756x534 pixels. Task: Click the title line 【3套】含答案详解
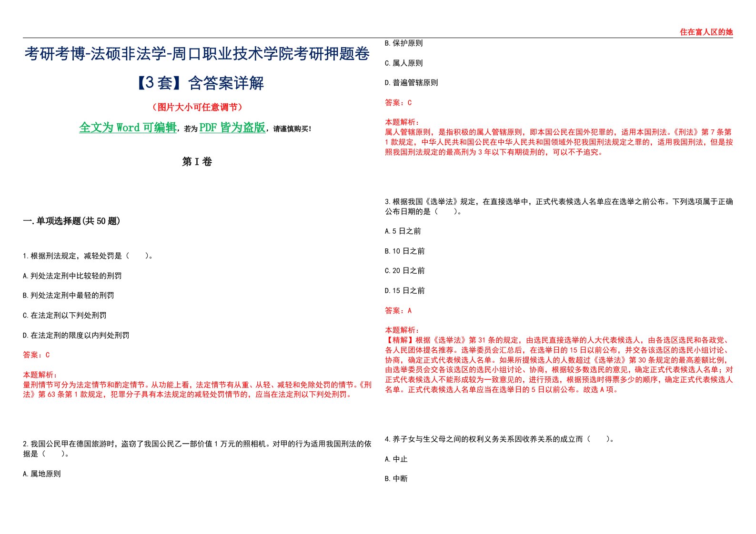(197, 83)
